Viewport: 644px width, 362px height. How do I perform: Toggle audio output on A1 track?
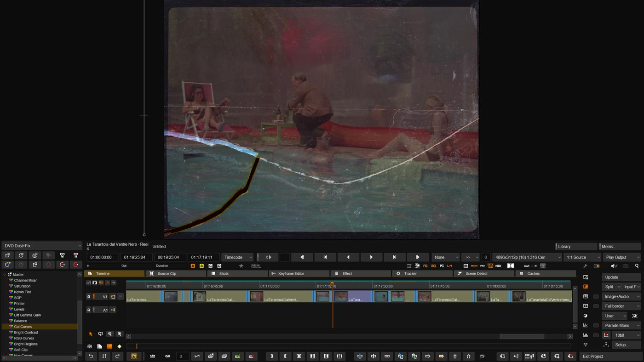(113, 310)
